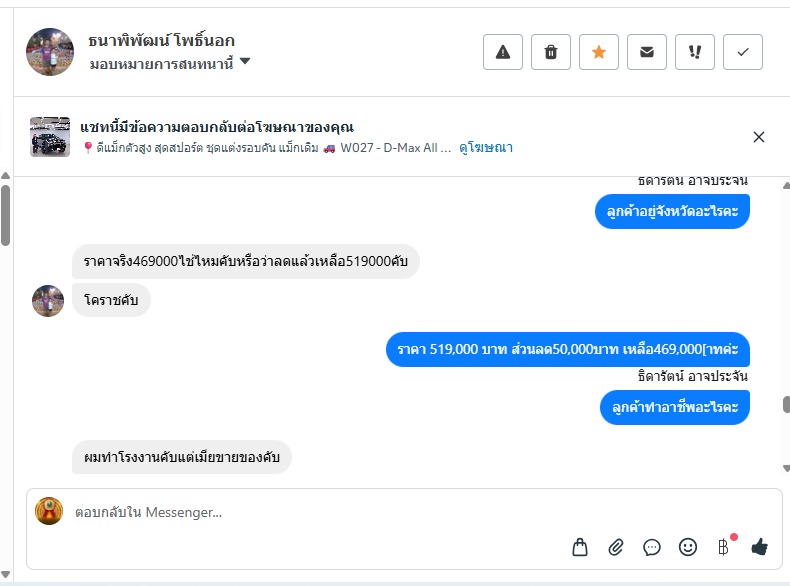Dismiss the ad reply banner
This screenshot has width=790, height=586.
(759, 137)
